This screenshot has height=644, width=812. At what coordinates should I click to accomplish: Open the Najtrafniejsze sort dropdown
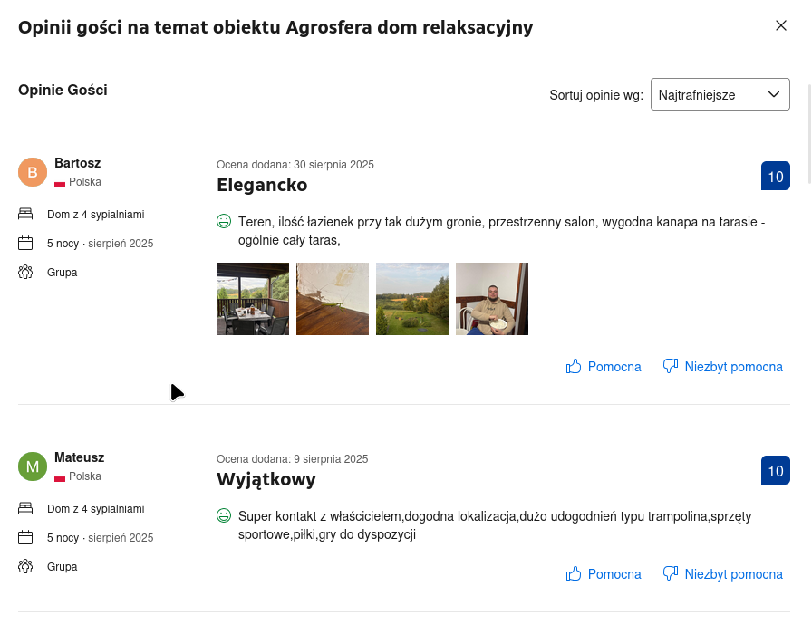click(x=720, y=95)
